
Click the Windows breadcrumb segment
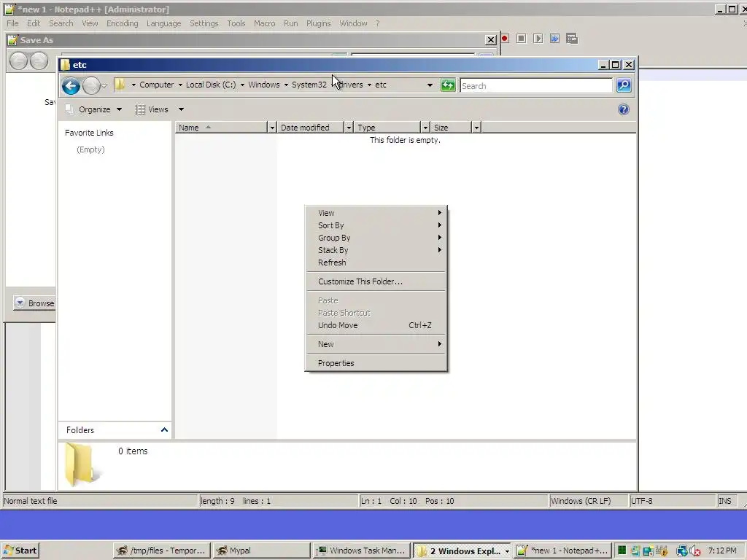(263, 85)
